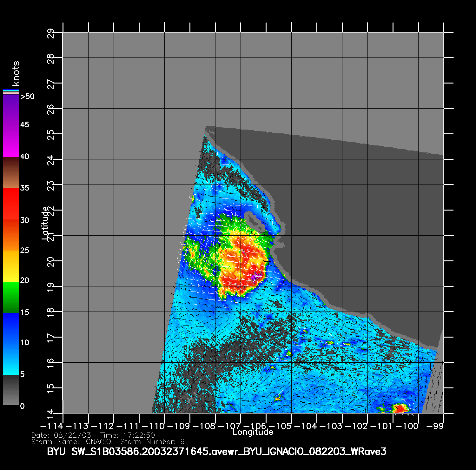The width and height of the screenshot is (476, 470).
Task: Click the ">50" label on the color scale
Action: [x=28, y=97]
